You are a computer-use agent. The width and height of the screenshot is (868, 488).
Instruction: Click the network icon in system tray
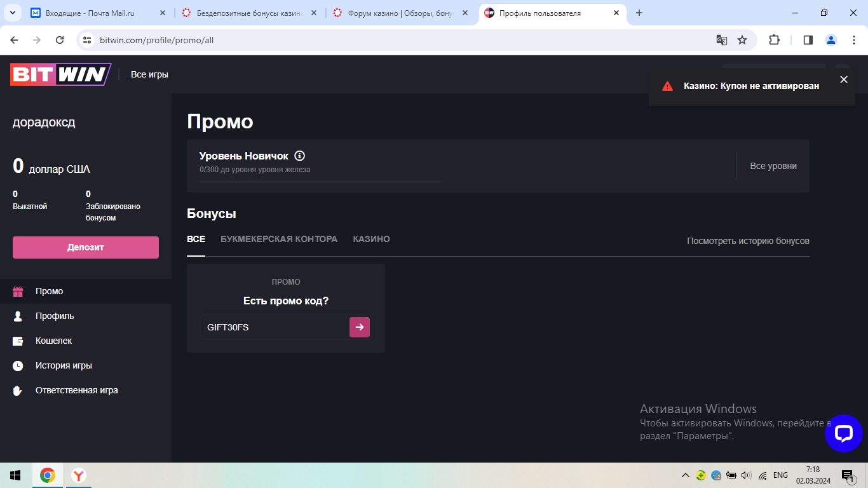tap(763, 475)
